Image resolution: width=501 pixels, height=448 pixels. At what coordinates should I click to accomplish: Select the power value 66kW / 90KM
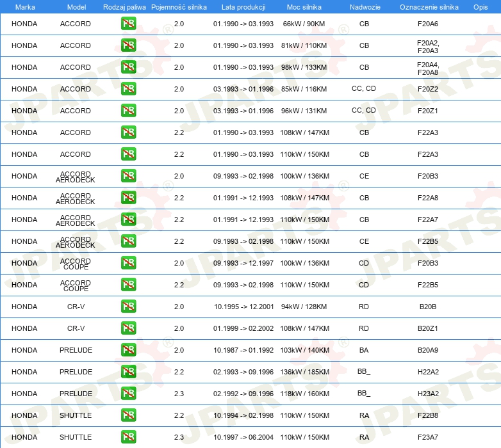304,24
